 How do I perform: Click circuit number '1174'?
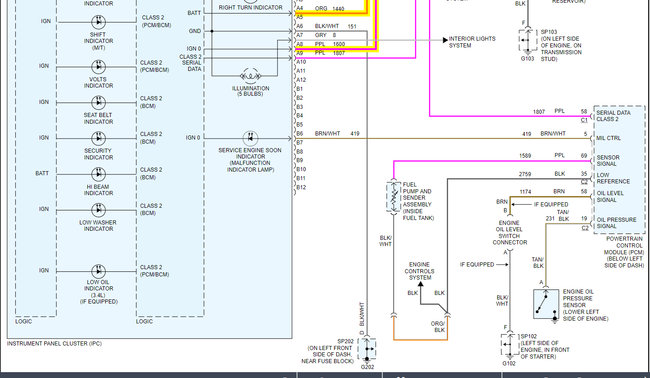(525, 192)
